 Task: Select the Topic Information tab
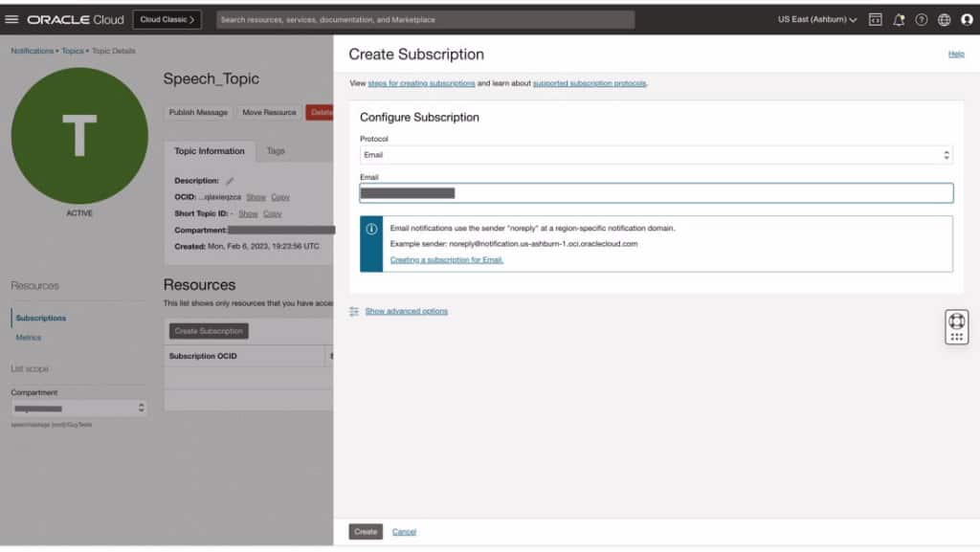(x=209, y=150)
